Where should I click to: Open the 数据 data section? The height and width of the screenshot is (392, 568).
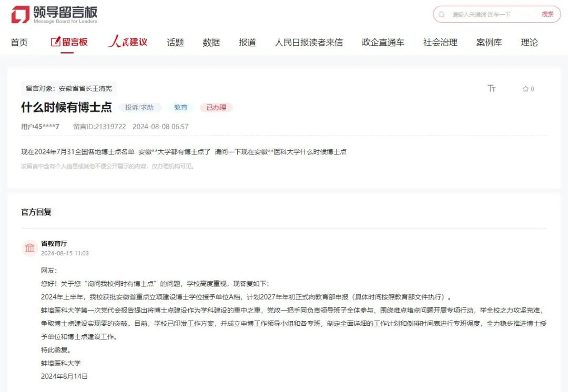click(x=211, y=43)
